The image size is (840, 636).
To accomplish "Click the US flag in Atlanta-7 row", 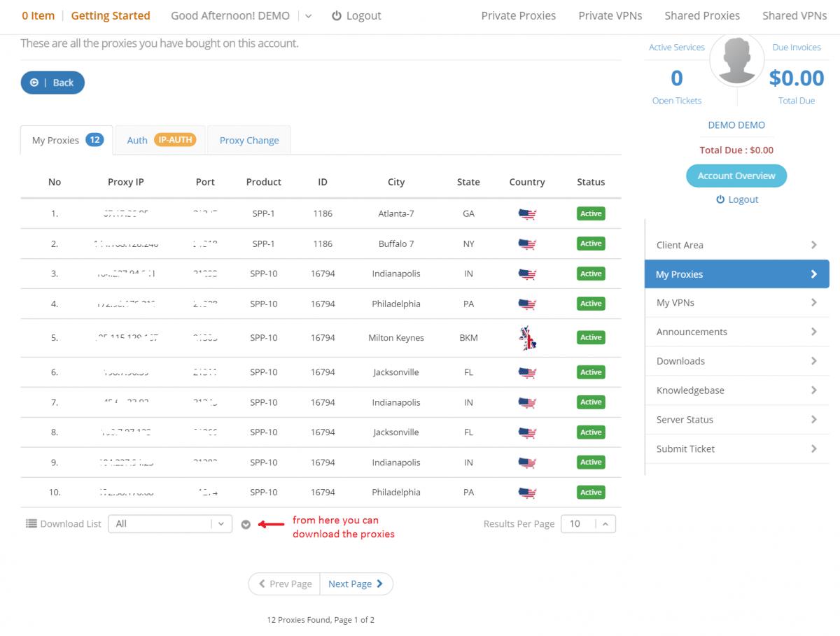I will (527, 214).
